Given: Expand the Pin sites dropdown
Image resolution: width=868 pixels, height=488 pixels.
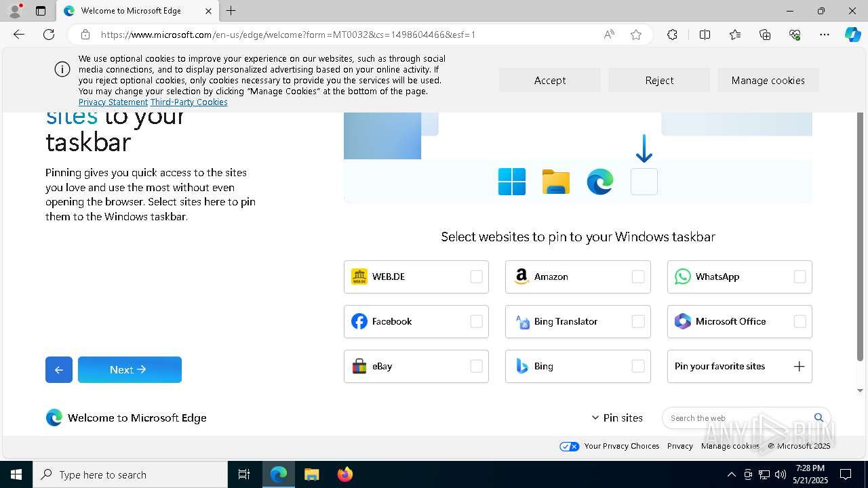Looking at the screenshot, I should click(x=617, y=418).
